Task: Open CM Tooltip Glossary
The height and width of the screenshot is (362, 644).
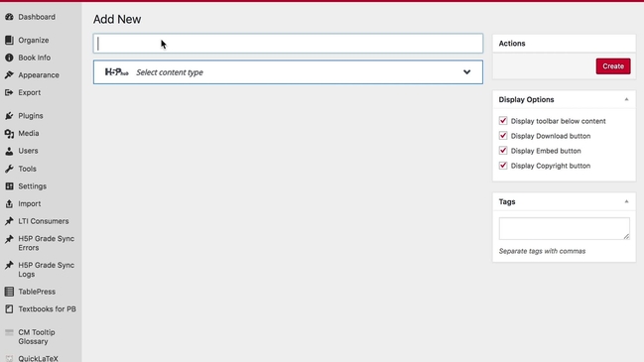Action: (x=36, y=336)
